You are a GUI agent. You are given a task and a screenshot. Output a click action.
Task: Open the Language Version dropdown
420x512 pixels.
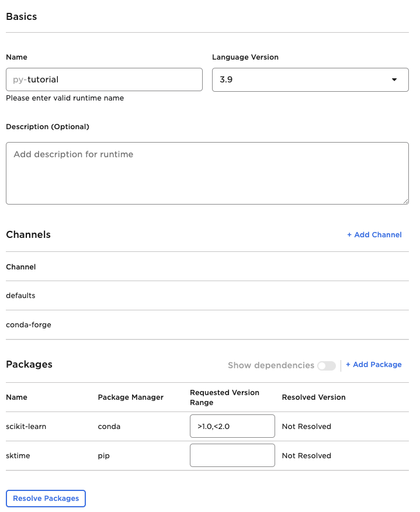310,79
